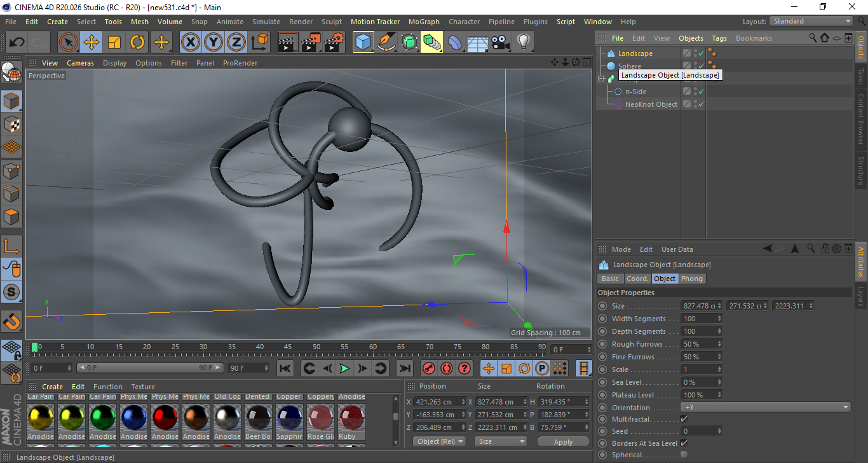
Task: Select Edges mode
Action: (11, 194)
